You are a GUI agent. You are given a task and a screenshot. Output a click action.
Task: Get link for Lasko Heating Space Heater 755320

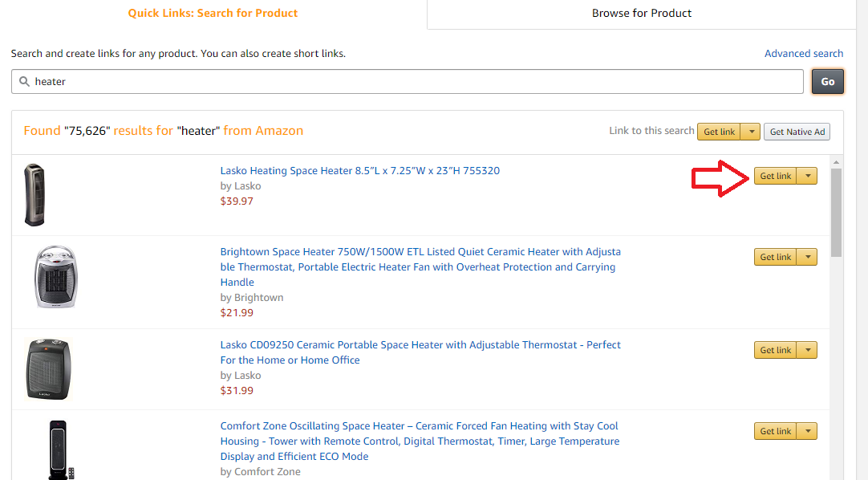click(x=775, y=176)
